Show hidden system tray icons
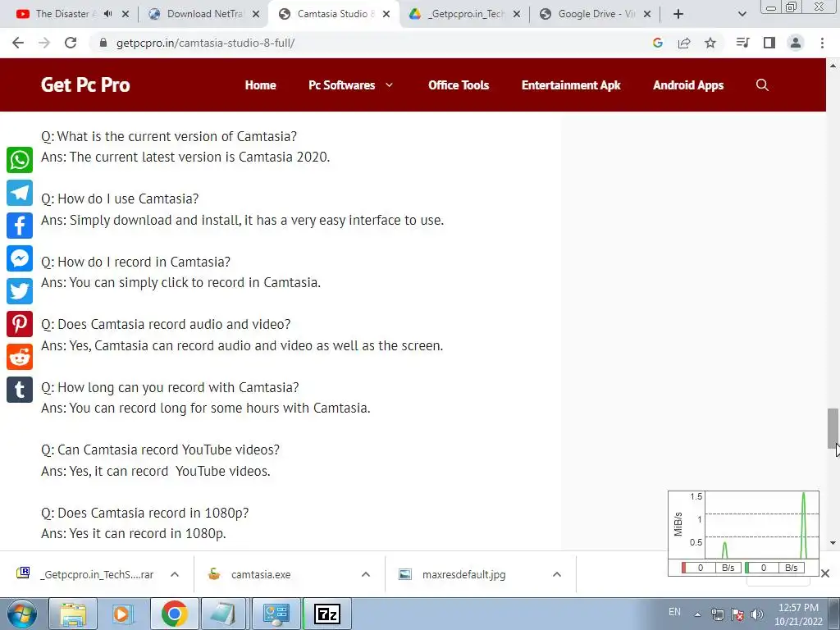The height and width of the screenshot is (630, 840). click(x=697, y=614)
